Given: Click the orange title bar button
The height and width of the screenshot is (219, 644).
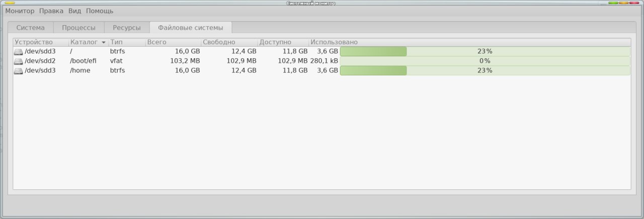Looking at the screenshot, I should (x=623, y=3).
